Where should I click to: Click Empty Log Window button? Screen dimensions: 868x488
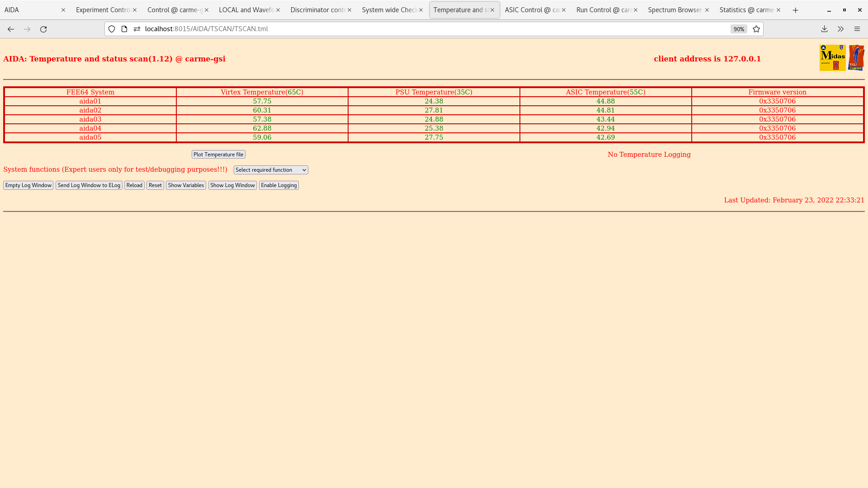pyautogui.click(x=28, y=185)
